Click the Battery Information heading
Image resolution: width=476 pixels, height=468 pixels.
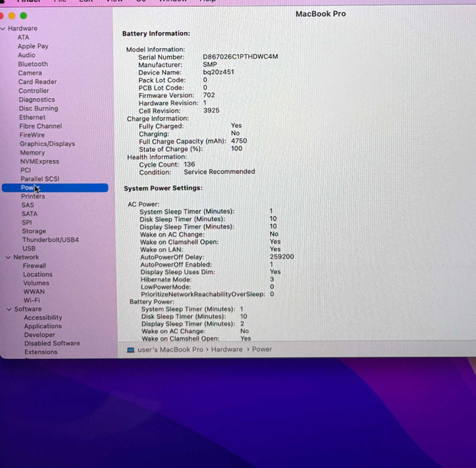(x=156, y=33)
